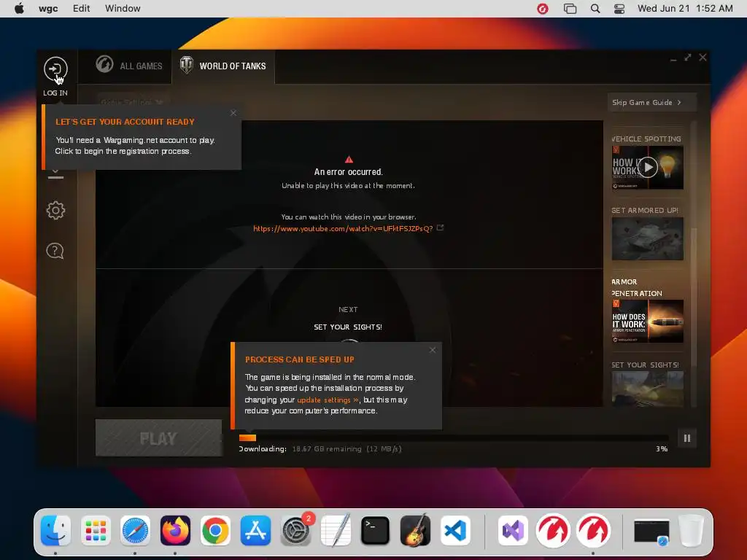This screenshot has height=560, width=747.
Task: Open TextEdit from the dock
Action: [336, 530]
